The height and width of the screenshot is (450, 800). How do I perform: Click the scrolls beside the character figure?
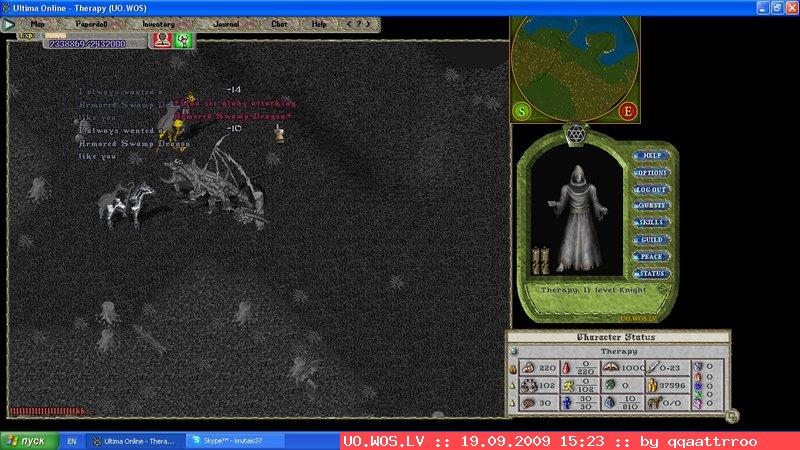540,260
